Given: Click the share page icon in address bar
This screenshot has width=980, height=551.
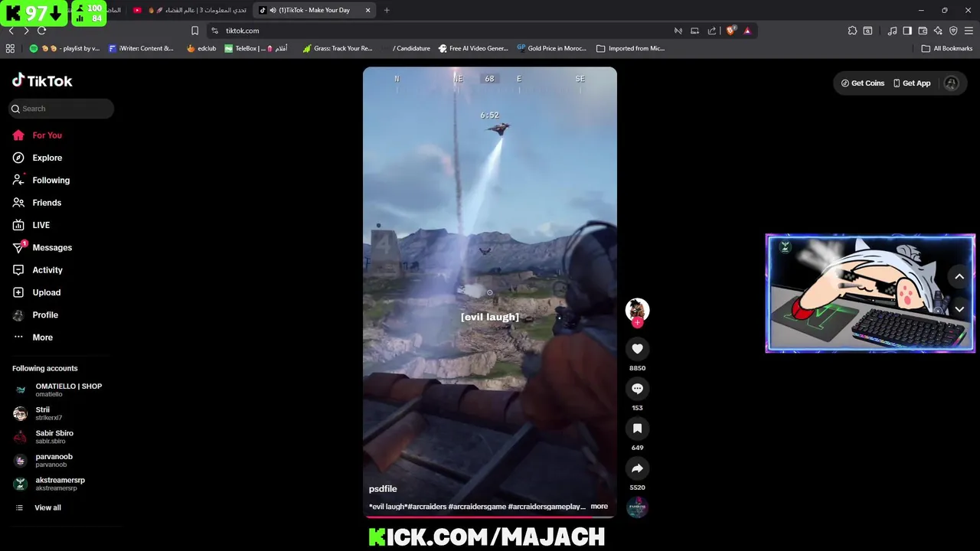Looking at the screenshot, I should pyautogui.click(x=712, y=31).
